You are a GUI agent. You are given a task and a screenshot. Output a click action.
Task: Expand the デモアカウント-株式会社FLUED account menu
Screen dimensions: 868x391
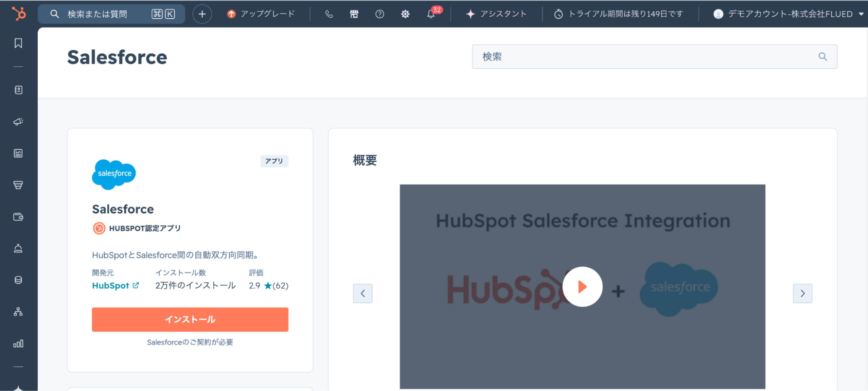point(788,14)
